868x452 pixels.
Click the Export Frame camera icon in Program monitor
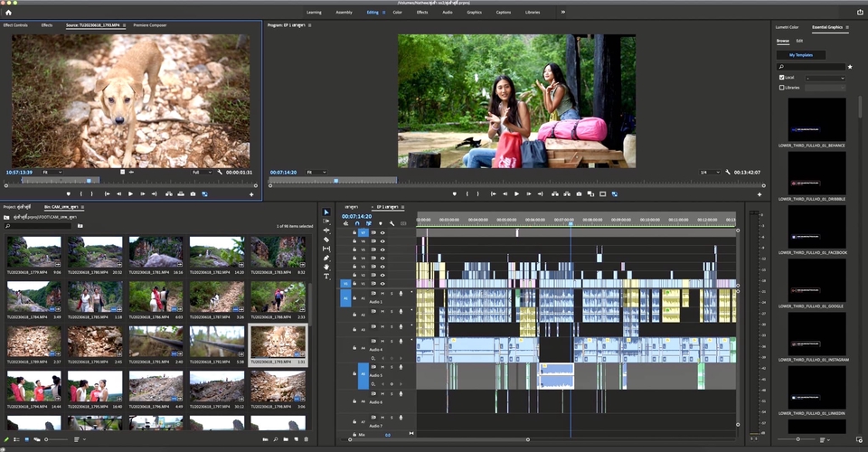579,193
